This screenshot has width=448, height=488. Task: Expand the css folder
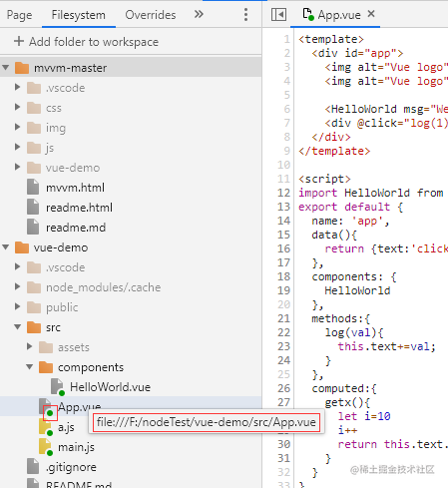point(17,107)
